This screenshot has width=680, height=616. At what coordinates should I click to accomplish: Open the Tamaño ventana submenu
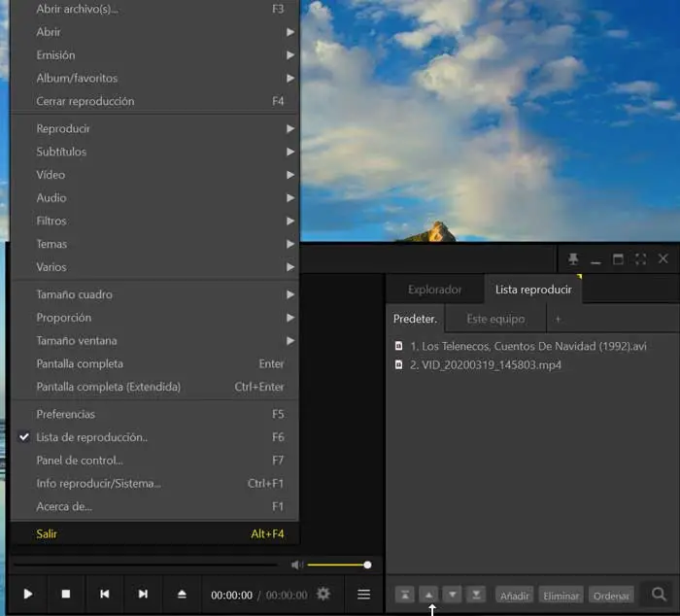coord(154,340)
